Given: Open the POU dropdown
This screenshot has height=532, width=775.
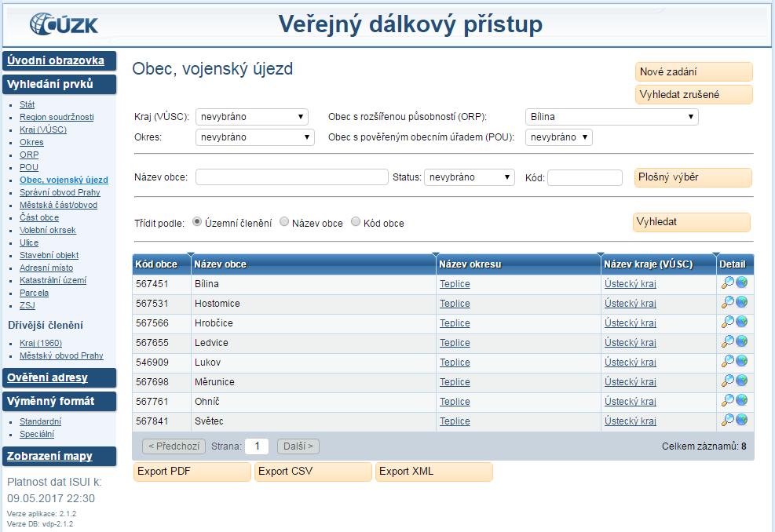Looking at the screenshot, I should tap(558, 137).
